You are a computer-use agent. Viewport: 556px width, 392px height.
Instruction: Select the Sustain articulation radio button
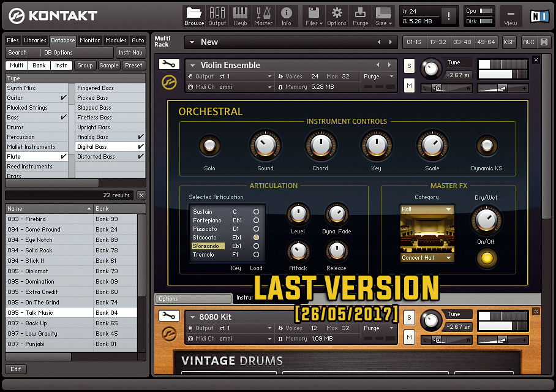coord(256,212)
